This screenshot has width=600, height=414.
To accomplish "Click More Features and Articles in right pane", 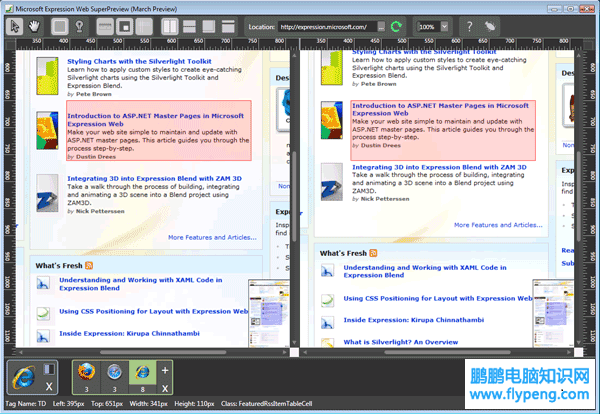I will point(498,225).
